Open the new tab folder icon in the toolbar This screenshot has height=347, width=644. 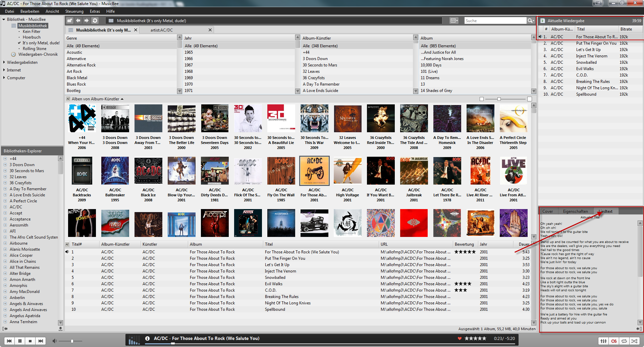(70, 20)
